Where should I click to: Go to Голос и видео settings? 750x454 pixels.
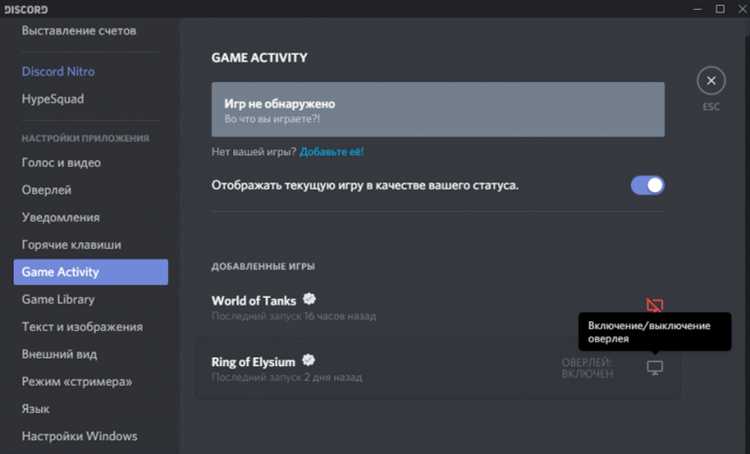[61, 163]
